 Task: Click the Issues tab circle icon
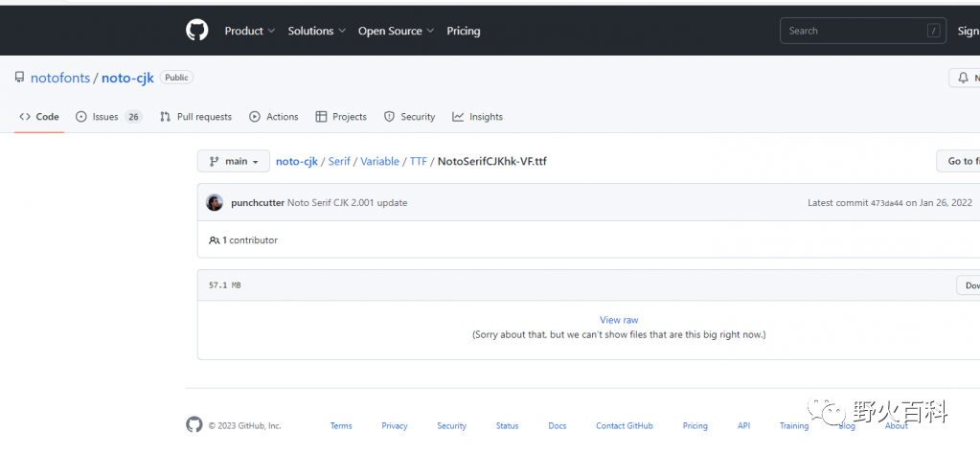pyautogui.click(x=81, y=117)
